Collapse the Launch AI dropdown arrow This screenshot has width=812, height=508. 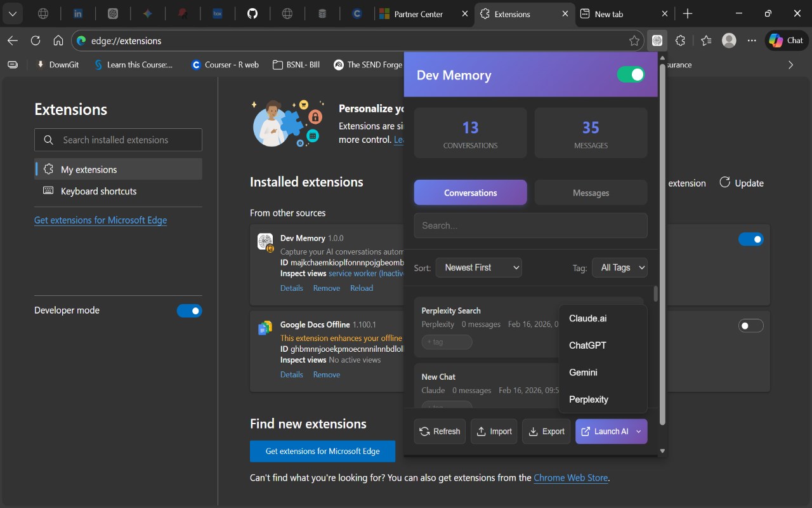(639, 431)
